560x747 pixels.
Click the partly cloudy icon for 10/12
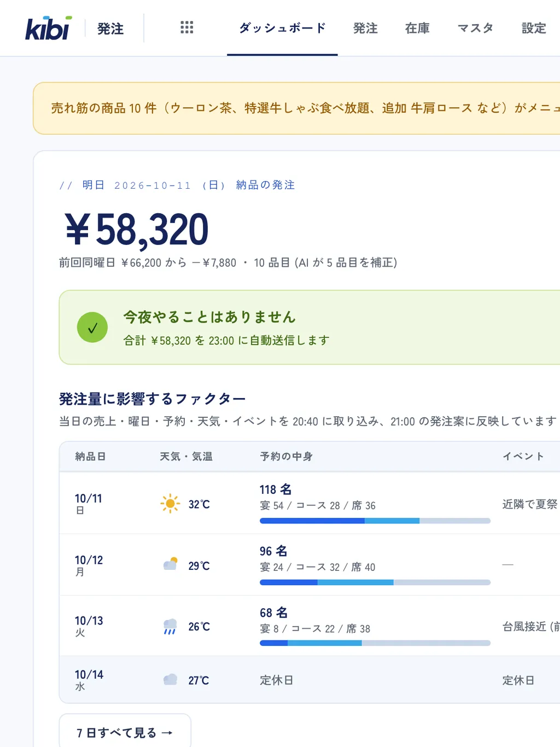tap(171, 564)
